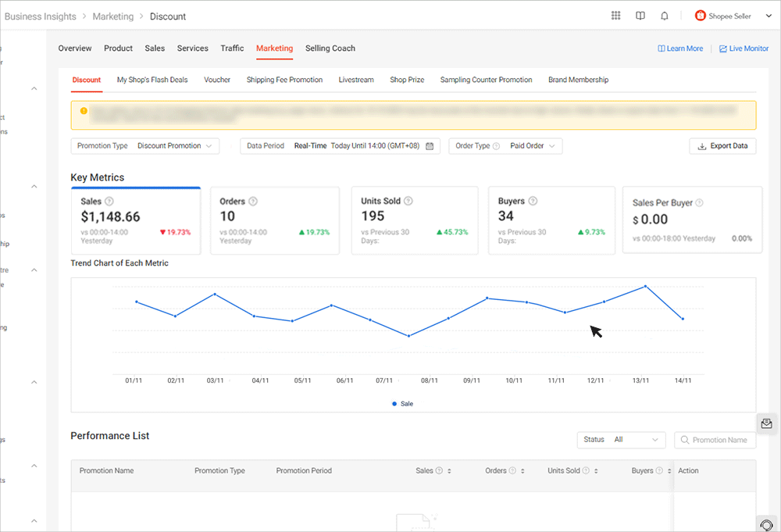
Task: Click the Buyers metric help icon
Action: tap(533, 201)
